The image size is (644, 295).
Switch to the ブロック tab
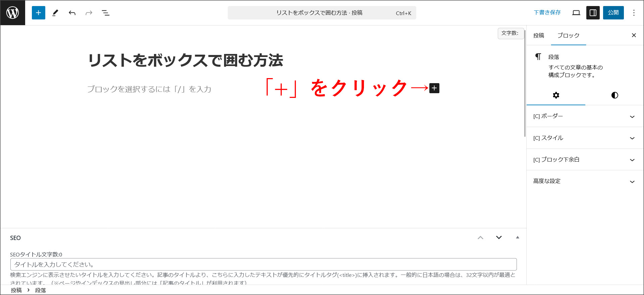569,35
